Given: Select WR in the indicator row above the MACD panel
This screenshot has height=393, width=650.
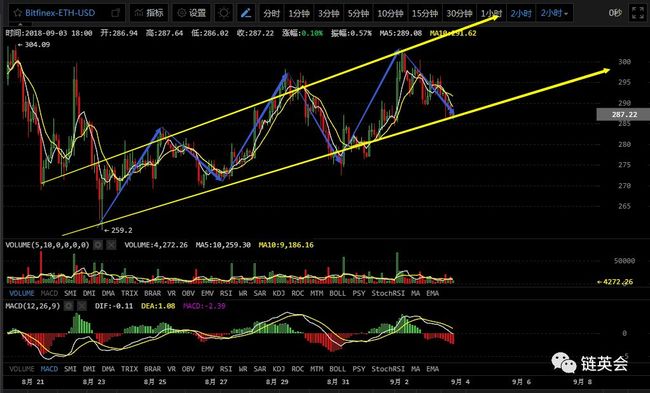Looking at the screenshot, I should (x=243, y=293).
